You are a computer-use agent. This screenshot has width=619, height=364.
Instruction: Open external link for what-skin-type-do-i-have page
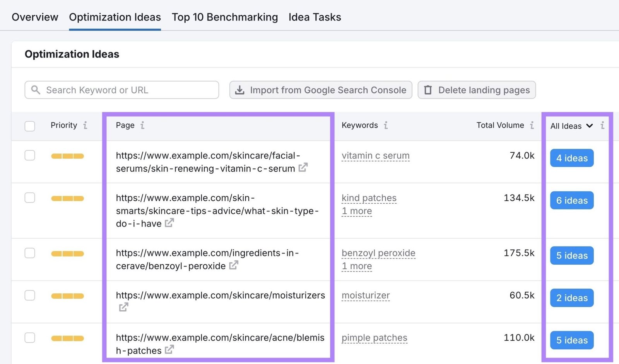(169, 223)
